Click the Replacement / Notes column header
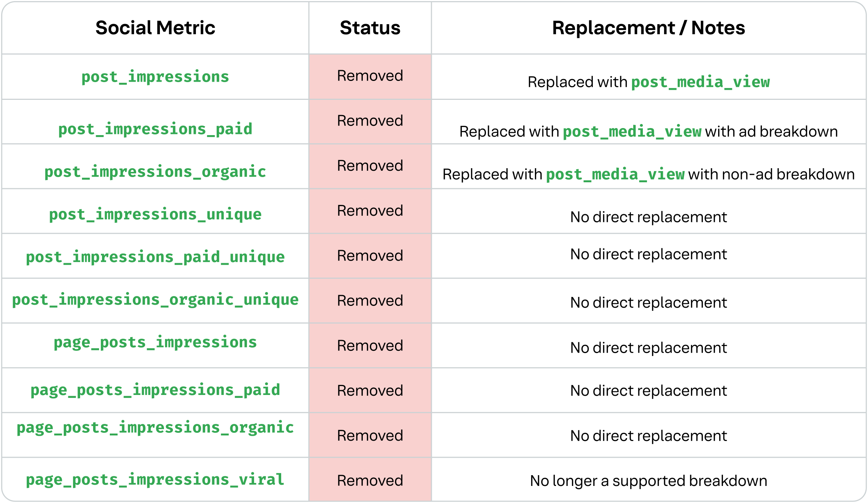Image resolution: width=868 pixels, height=503 pixels. click(x=648, y=28)
